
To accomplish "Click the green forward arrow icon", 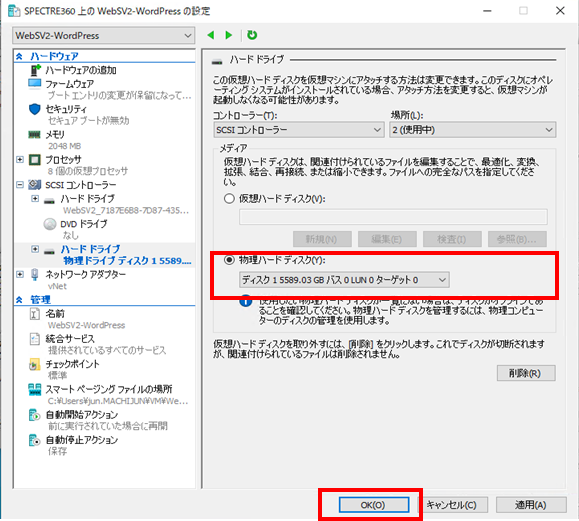I will coord(229,35).
